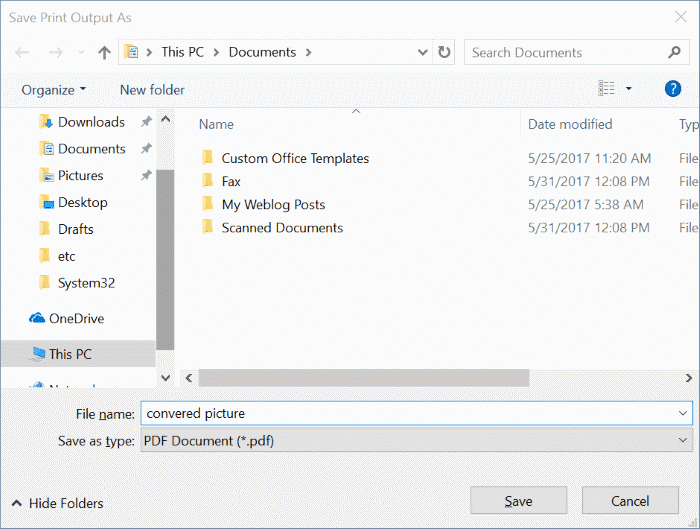The width and height of the screenshot is (700, 529).
Task: Select the My Weblog Posts folder
Action: pos(273,204)
